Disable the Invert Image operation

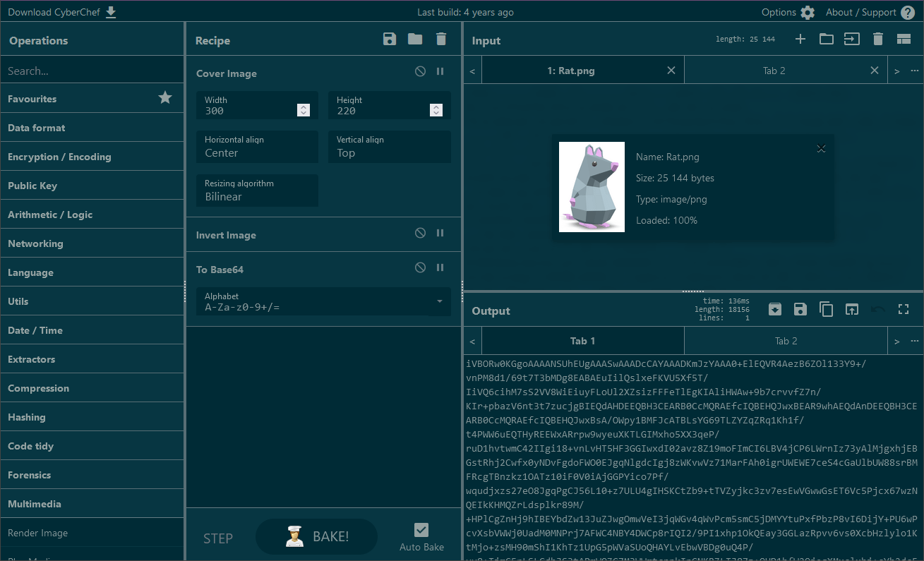click(x=420, y=233)
